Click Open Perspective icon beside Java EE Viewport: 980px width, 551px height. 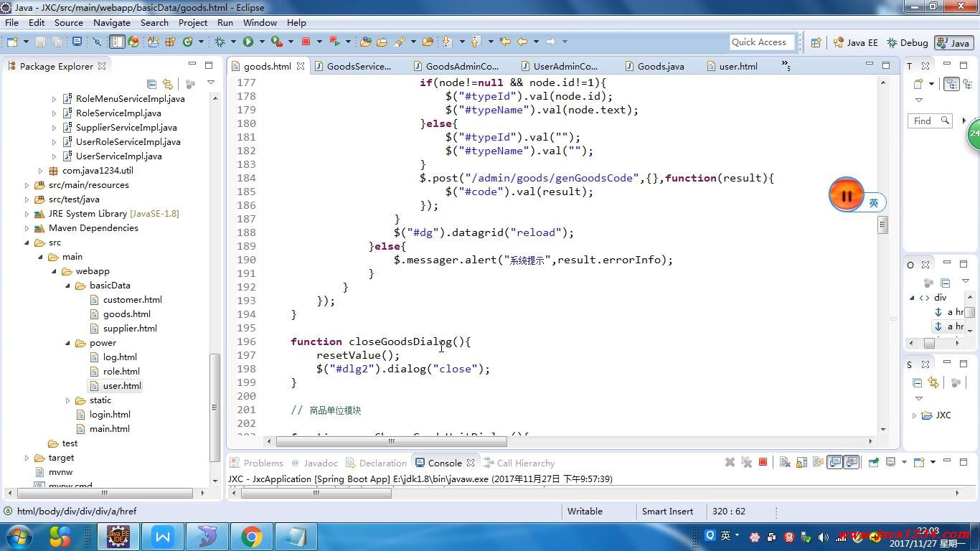coord(816,42)
